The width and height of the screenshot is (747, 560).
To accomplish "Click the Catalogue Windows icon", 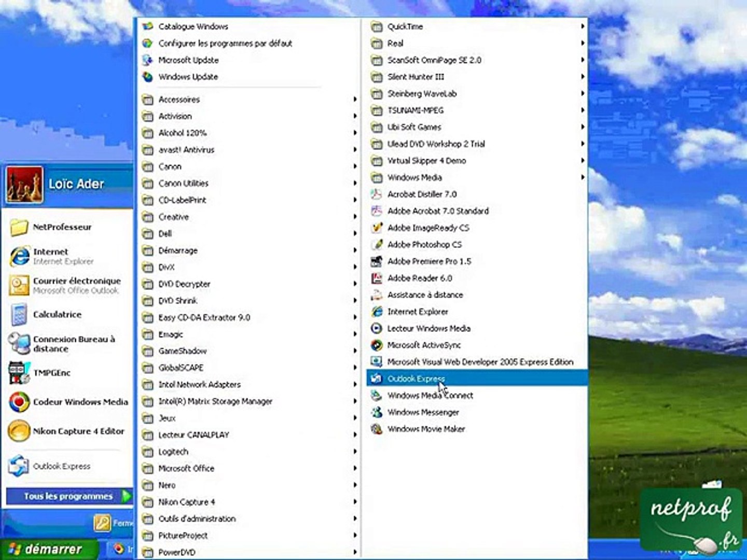I will click(x=148, y=26).
